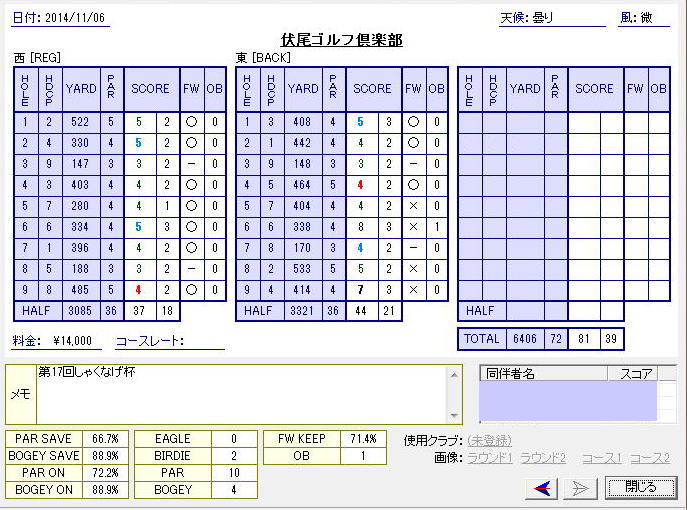Click the EAGLE stat label
This screenshot has height=510, width=687.
coord(173,439)
